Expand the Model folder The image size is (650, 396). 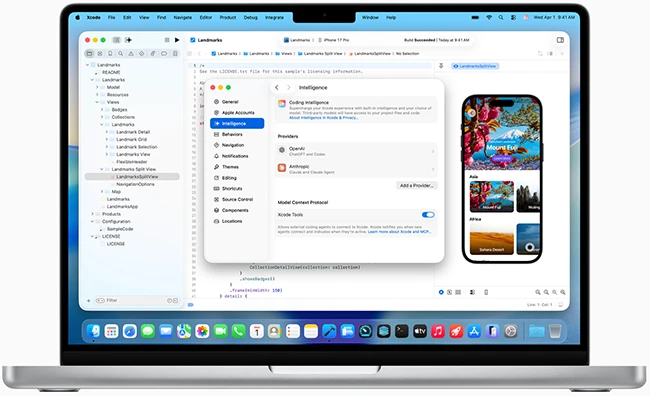coord(97,87)
